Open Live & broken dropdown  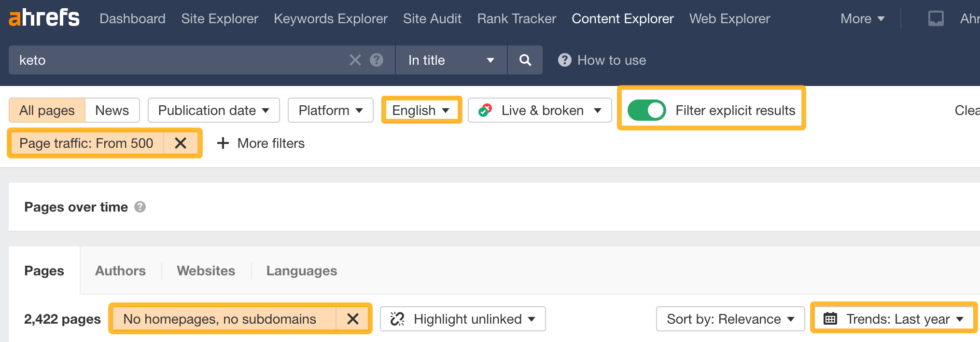click(x=540, y=110)
